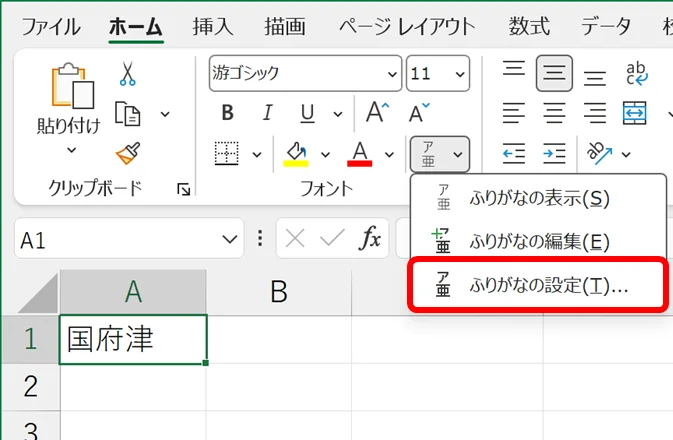Choose ふりがなの編集 from the menu

coord(539,241)
